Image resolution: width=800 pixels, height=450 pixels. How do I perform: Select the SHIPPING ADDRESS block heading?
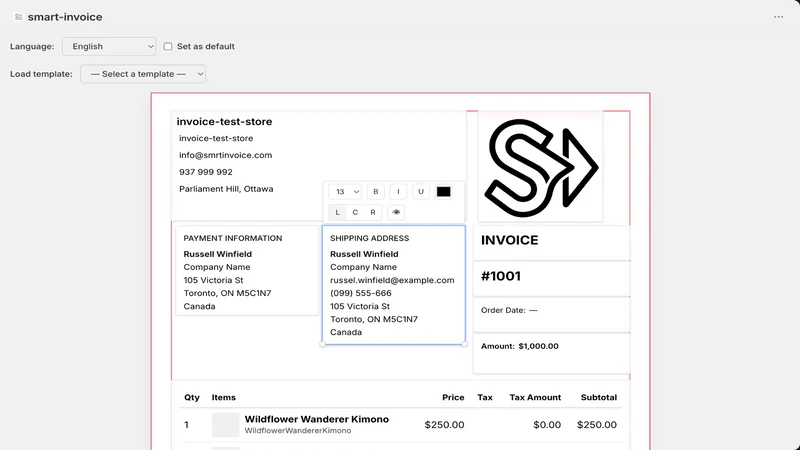pos(369,238)
